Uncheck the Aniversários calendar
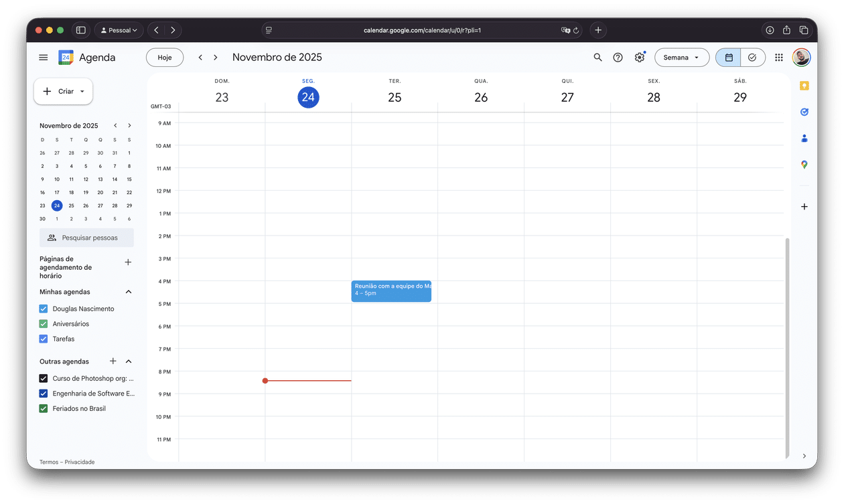This screenshot has height=504, width=844. pos(43,323)
